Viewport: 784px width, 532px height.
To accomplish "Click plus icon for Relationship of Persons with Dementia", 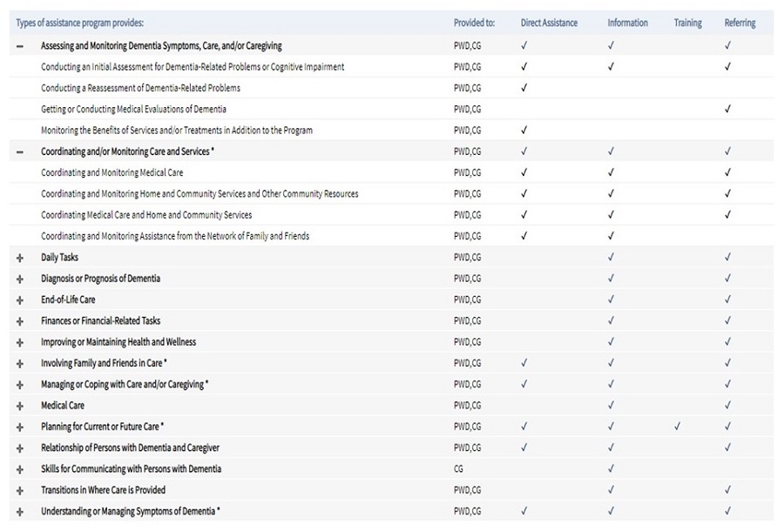I will (x=19, y=448).
